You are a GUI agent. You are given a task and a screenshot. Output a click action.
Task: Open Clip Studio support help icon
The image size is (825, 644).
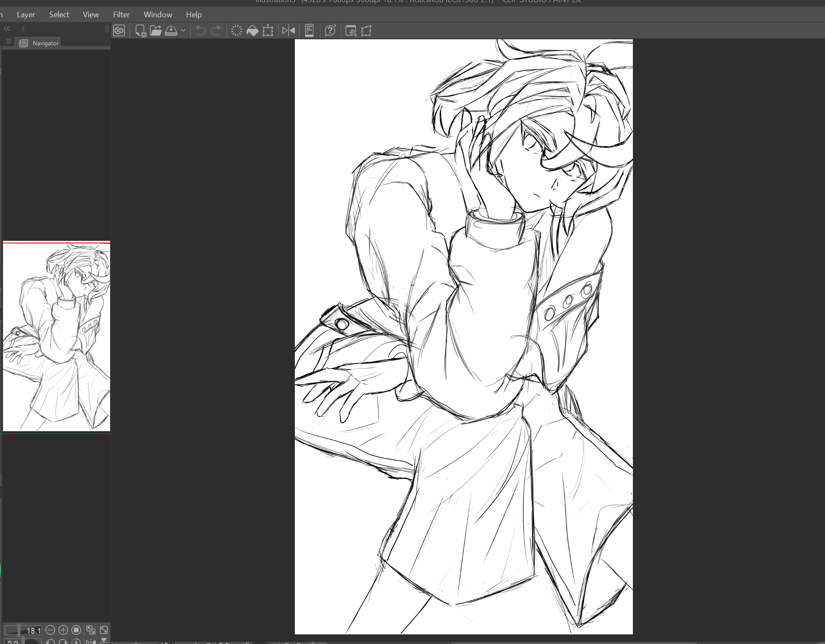[x=330, y=31]
